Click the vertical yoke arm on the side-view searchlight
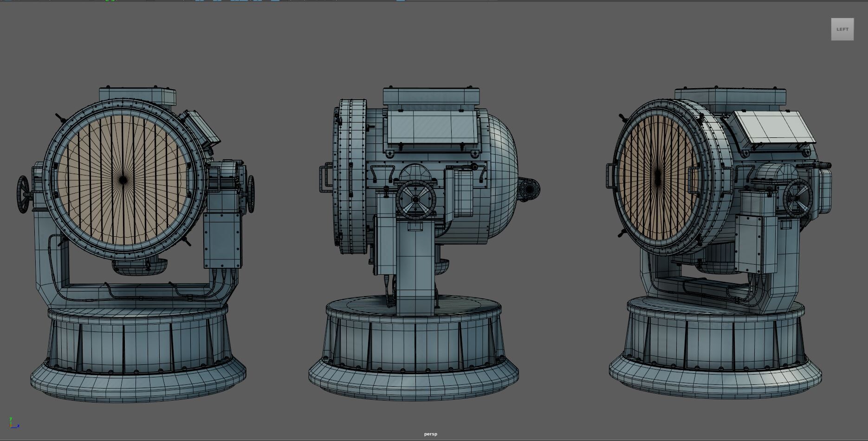Image resolution: width=868 pixels, height=441 pixels. (415, 269)
